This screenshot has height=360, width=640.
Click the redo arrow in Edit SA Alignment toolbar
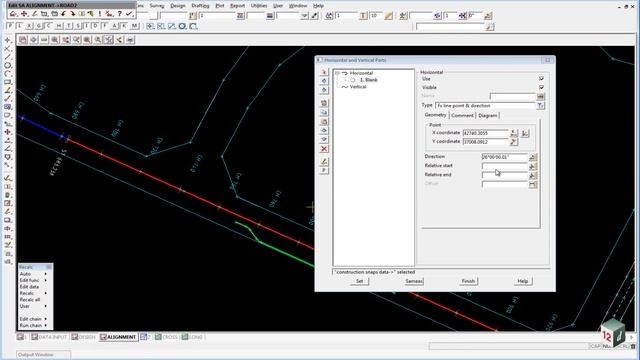point(73,14)
